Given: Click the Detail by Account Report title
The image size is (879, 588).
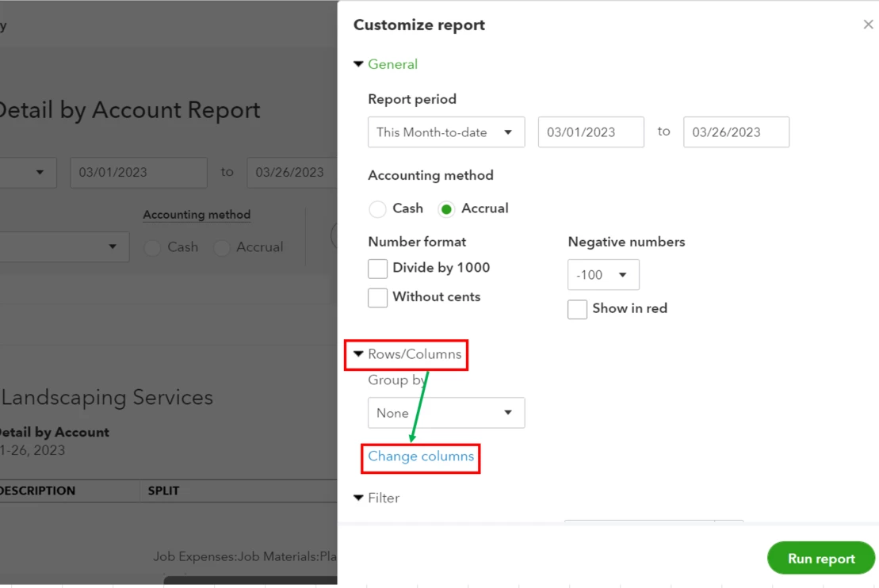Looking at the screenshot, I should click(x=130, y=110).
